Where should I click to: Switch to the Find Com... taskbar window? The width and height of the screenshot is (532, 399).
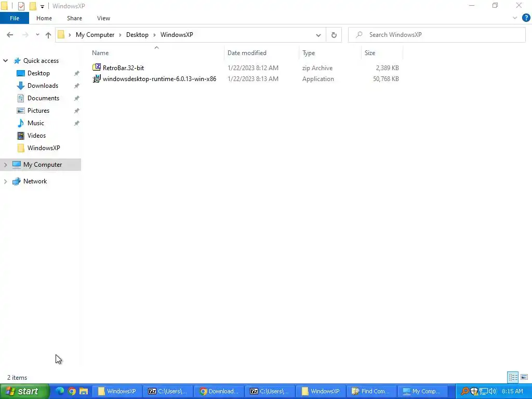tap(371, 391)
